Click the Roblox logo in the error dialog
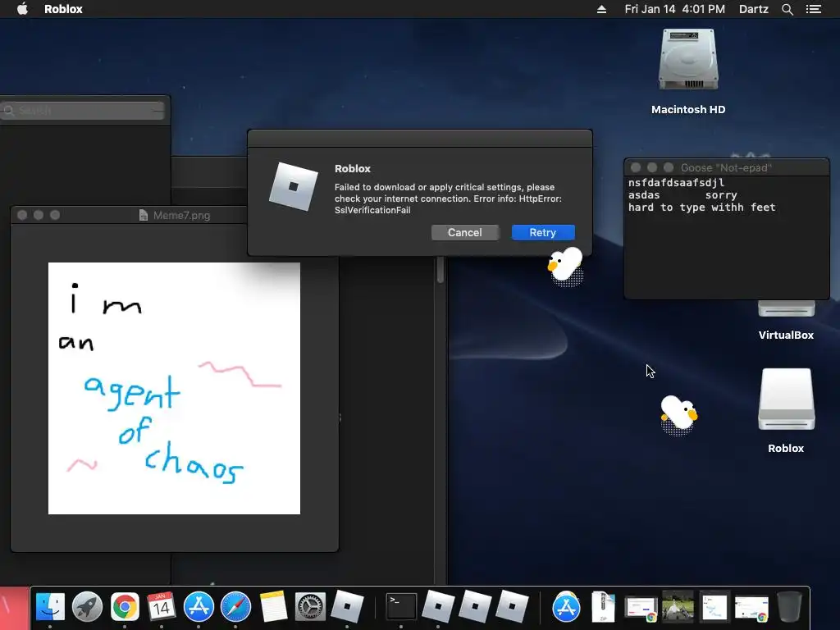 click(293, 186)
